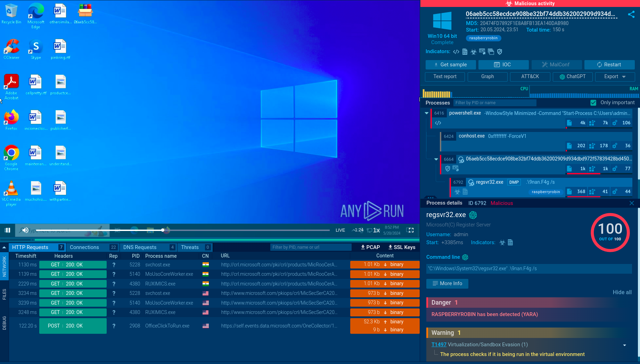Open ChatGPT analysis next to regsvr32.exe title
The image size is (640, 364).
[x=473, y=215]
